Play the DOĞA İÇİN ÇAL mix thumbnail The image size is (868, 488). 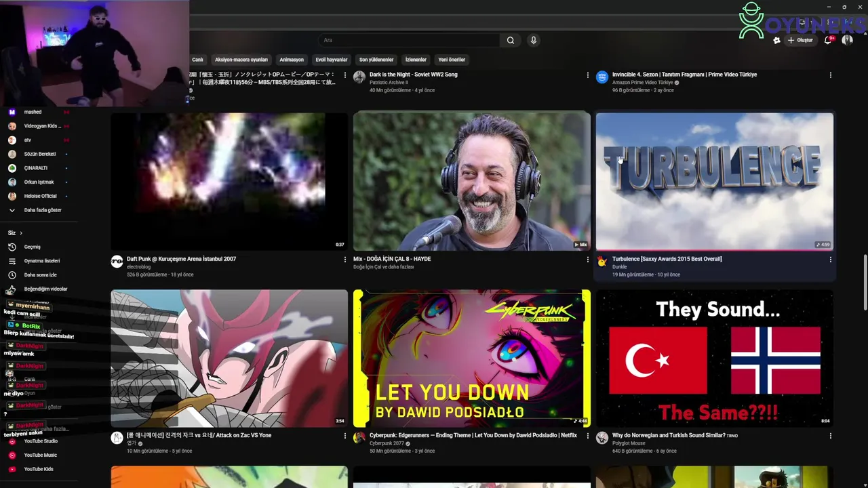tap(472, 182)
